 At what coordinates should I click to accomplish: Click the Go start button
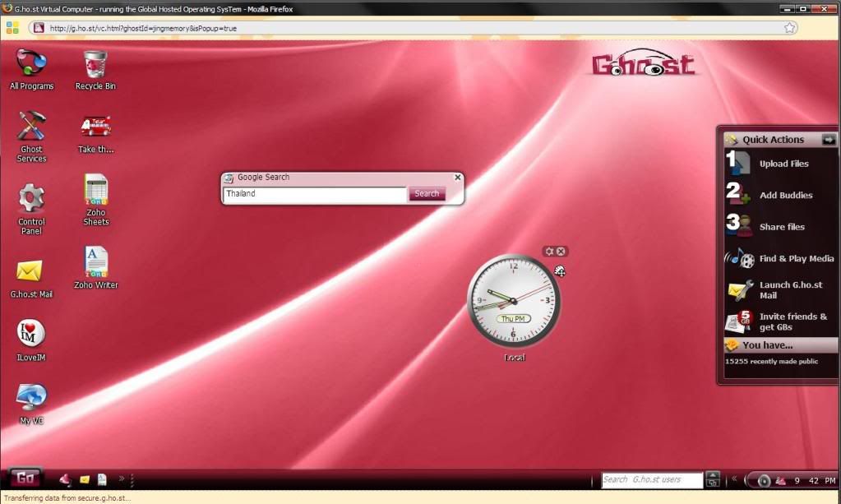point(25,477)
